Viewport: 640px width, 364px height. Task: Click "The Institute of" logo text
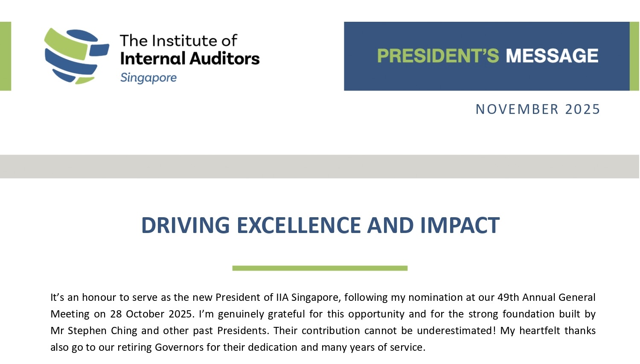[178, 41]
